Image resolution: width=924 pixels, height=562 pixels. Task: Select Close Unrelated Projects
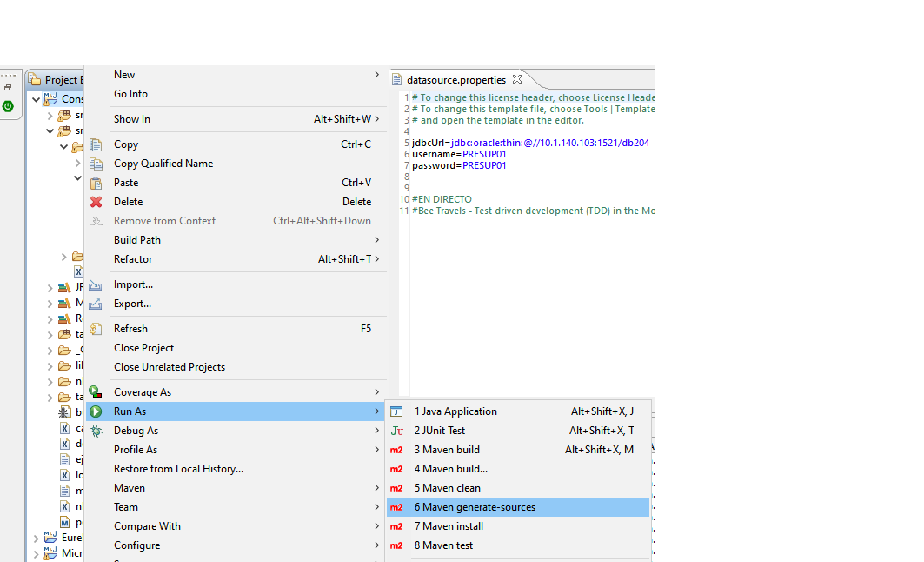(170, 367)
